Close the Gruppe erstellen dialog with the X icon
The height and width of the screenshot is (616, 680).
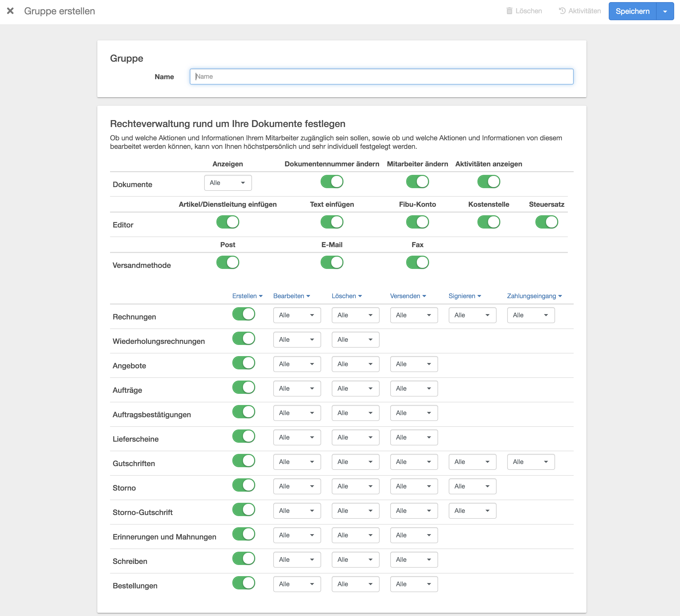point(10,11)
